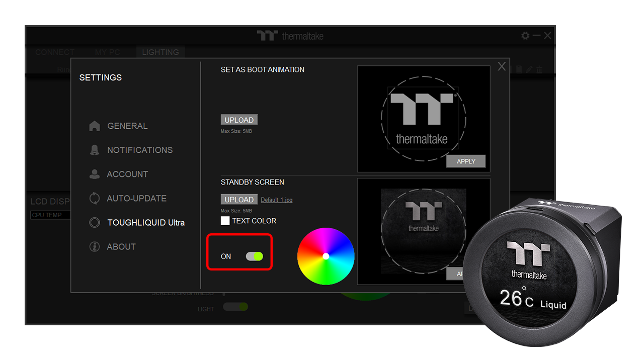Viewport: 644px width, 362px height.
Task: Click the dimmed trash delete icon
Action: coord(539,70)
